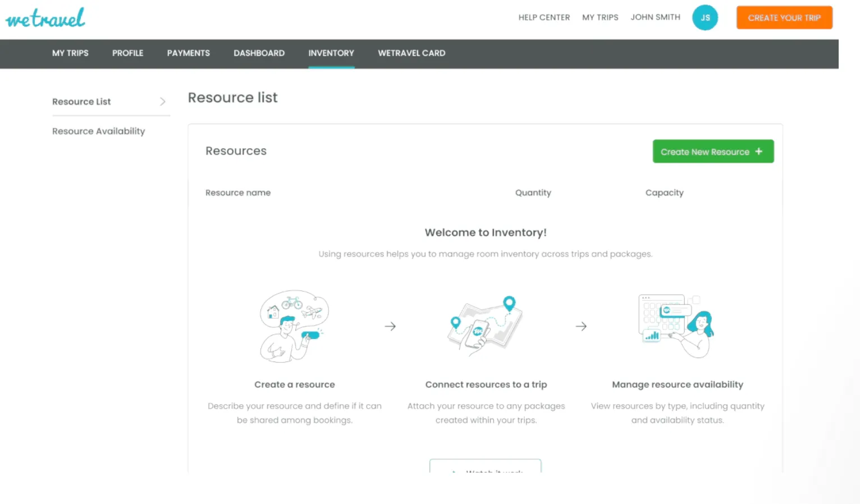The height and width of the screenshot is (504, 860).
Task: Click Create Your Trip orange button
Action: (x=784, y=17)
